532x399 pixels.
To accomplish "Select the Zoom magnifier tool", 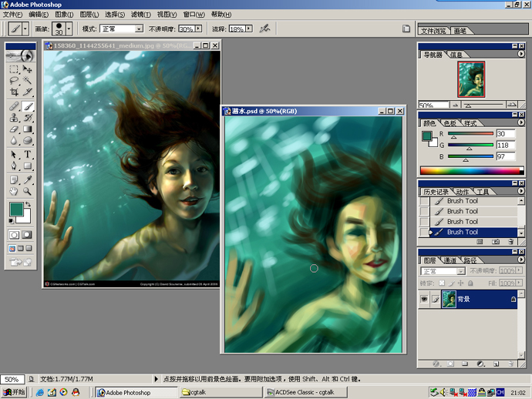I will (28, 191).
